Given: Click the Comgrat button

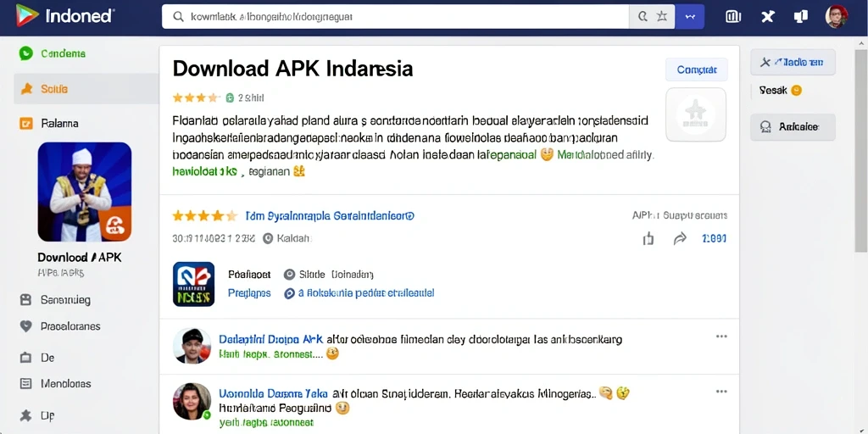Looking at the screenshot, I should (x=697, y=70).
